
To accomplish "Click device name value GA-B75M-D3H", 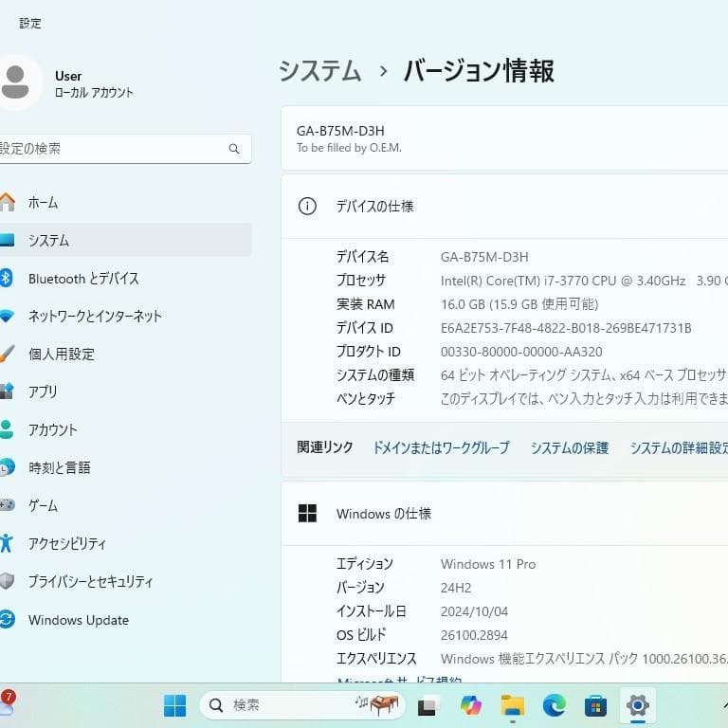I will 484,257.
